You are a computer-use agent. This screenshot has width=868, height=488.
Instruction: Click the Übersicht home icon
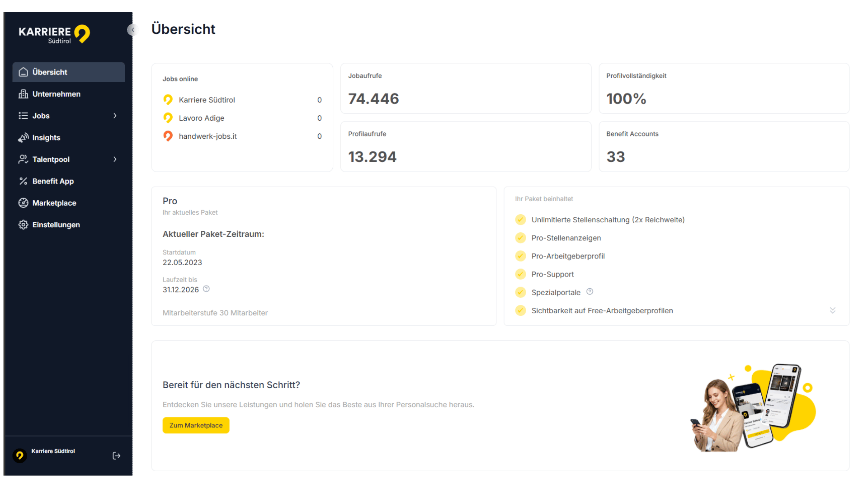[x=24, y=72]
